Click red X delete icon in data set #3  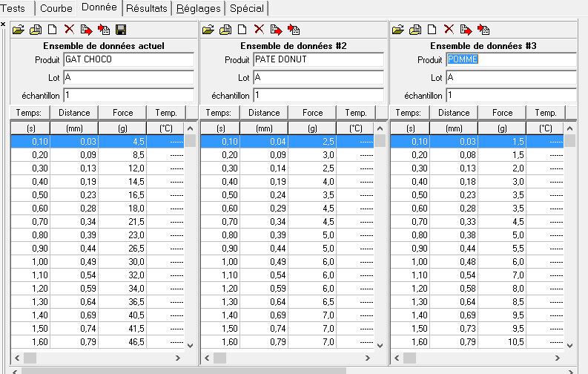point(449,29)
